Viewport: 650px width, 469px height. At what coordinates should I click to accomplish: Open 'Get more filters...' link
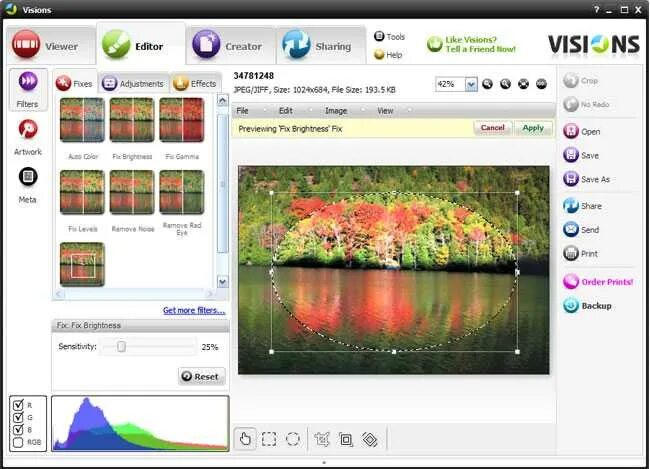click(x=194, y=310)
